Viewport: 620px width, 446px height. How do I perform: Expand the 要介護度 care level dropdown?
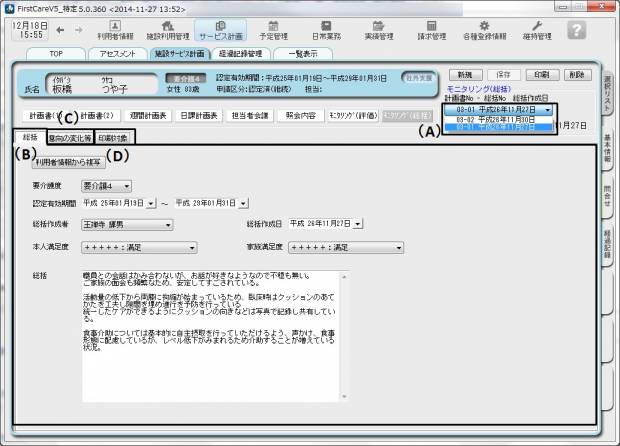tap(127, 186)
